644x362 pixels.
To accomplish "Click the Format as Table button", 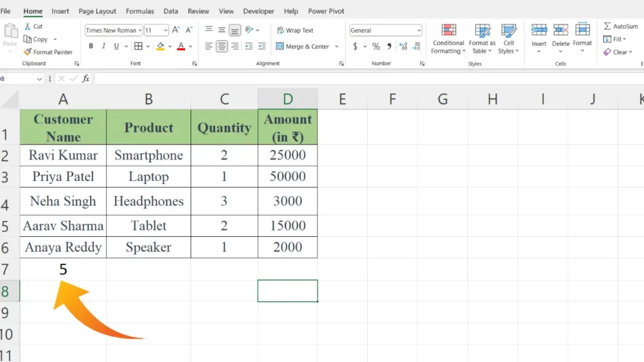I will coord(482,38).
